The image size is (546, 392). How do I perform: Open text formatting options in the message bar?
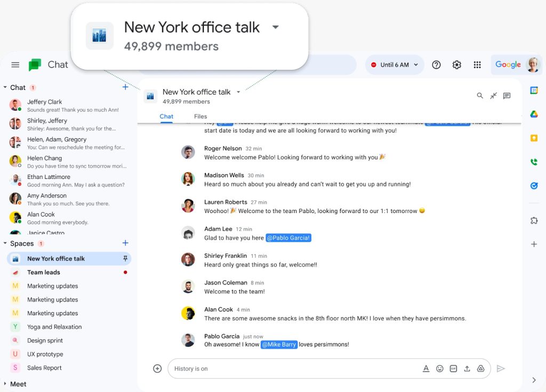pos(427,368)
